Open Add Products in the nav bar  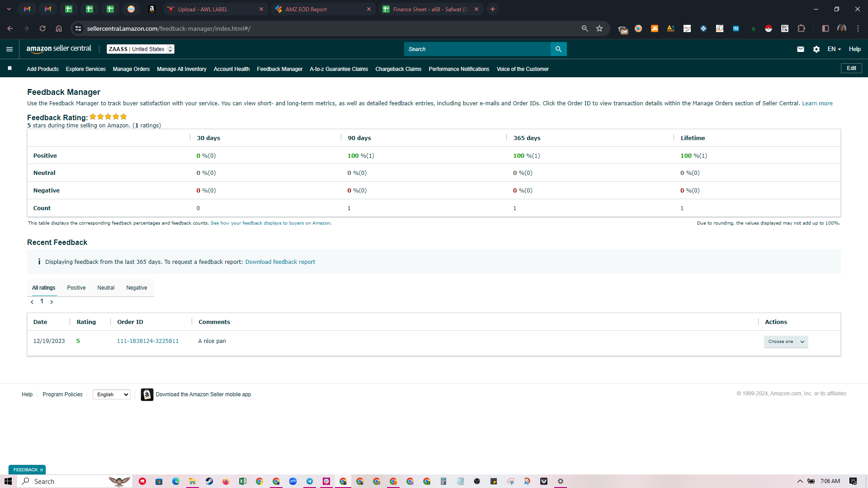[x=42, y=69]
